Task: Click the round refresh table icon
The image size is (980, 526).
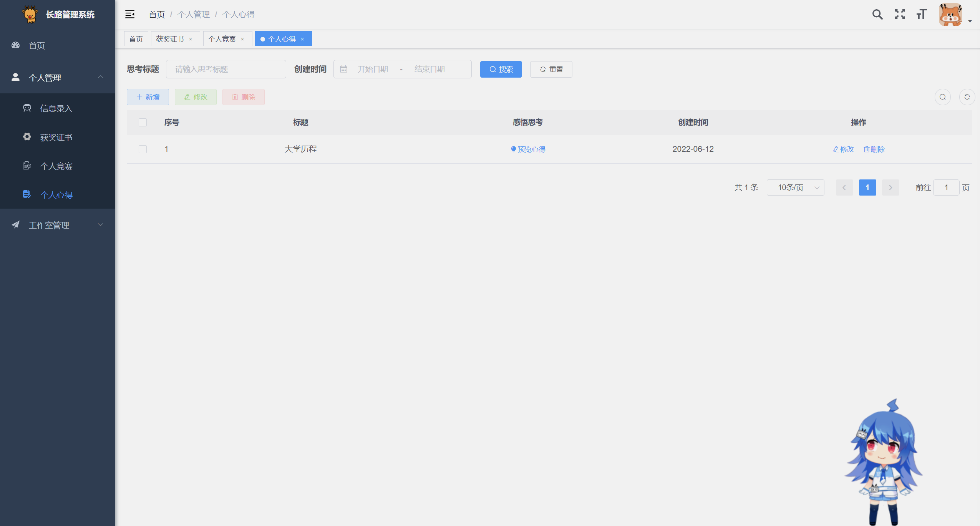Action: (x=967, y=97)
